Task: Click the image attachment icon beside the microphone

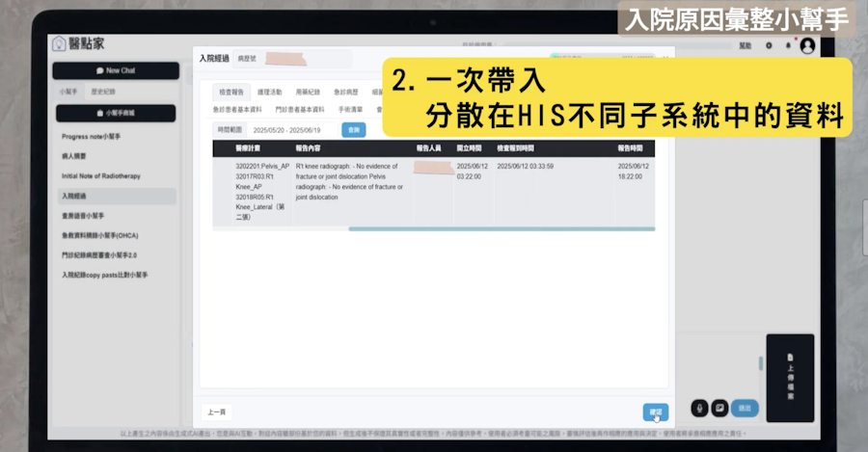Action: [x=719, y=408]
